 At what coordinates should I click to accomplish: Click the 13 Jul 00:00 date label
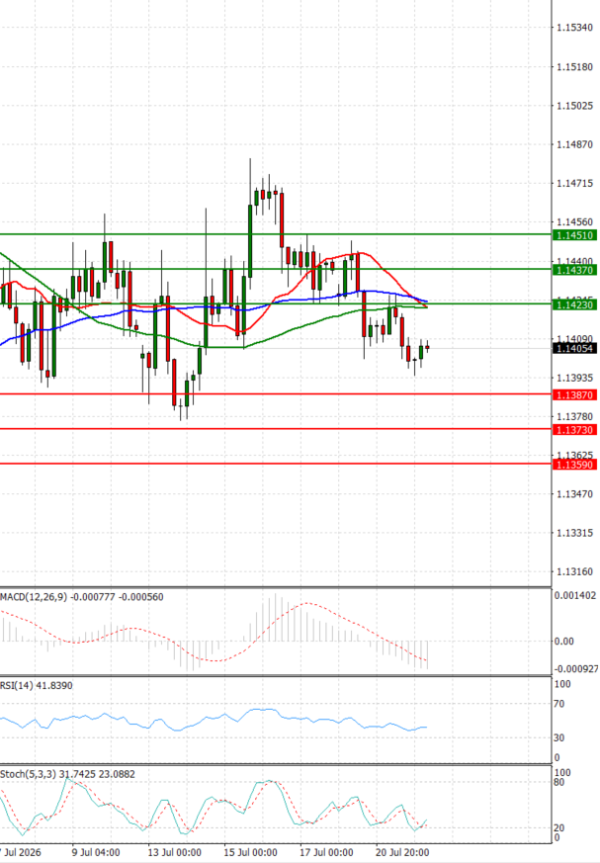click(174, 852)
